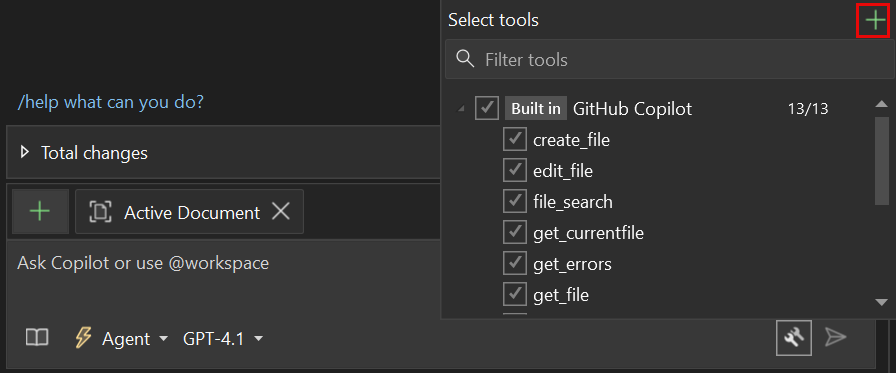Image resolution: width=896 pixels, height=373 pixels.
Task: Uncheck the get_file tool
Action: point(515,294)
